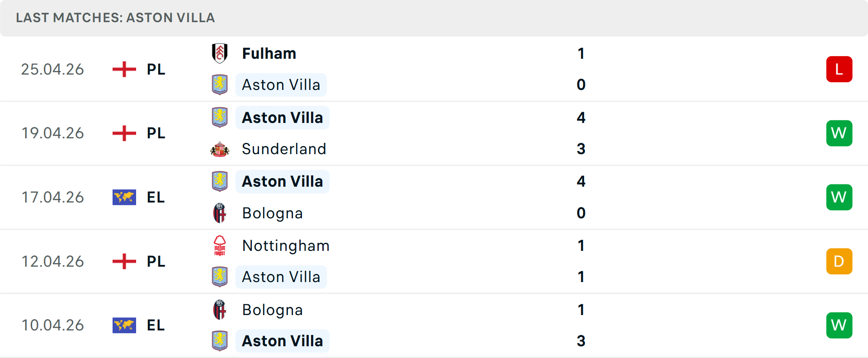
Task: Toggle the yellow D badge for the Nottingham draw
Action: [x=839, y=261]
